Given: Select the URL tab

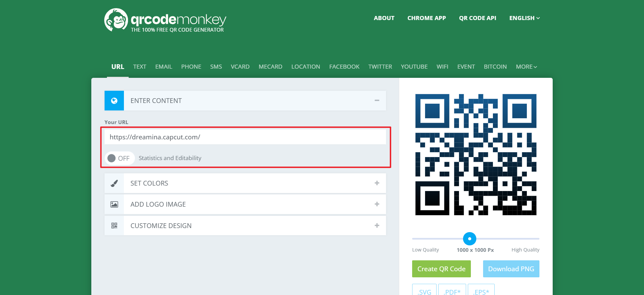Looking at the screenshot, I should coord(118,67).
